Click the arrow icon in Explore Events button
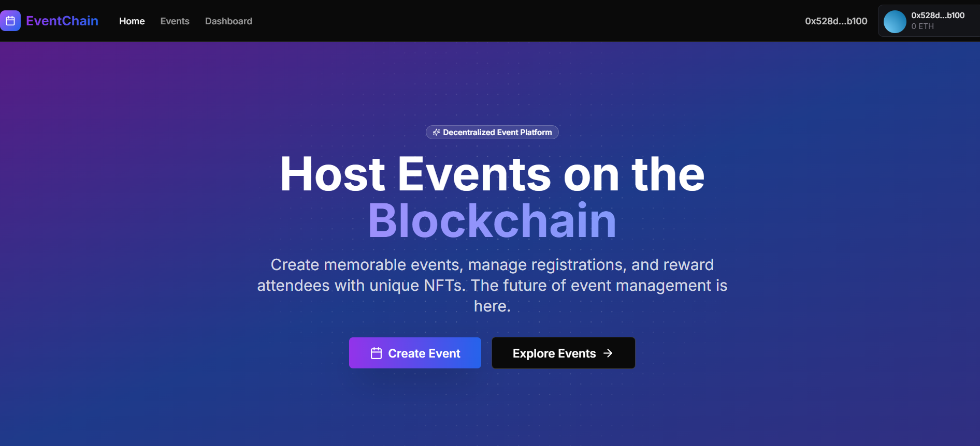Screen dimensions: 980x446 tap(608, 353)
